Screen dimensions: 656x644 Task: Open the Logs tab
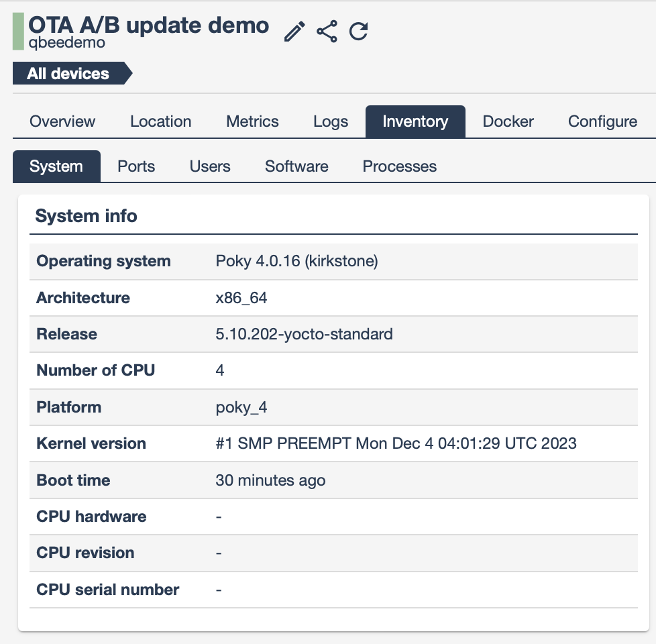tap(331, 121)
